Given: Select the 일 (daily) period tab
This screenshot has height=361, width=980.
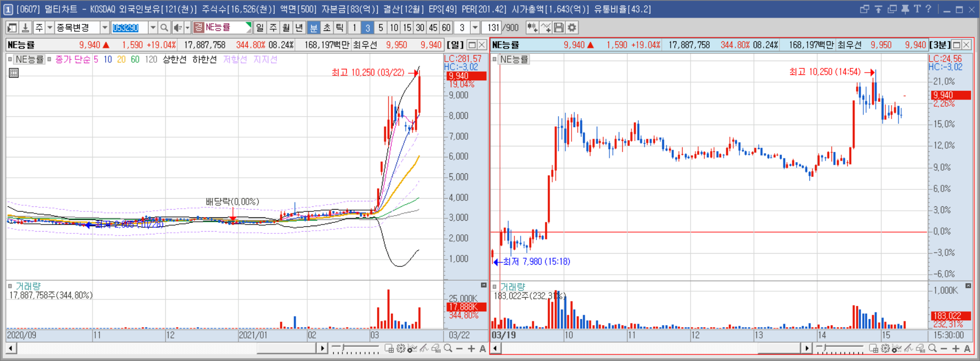Looking at the screenshot, I should [260, 28].
